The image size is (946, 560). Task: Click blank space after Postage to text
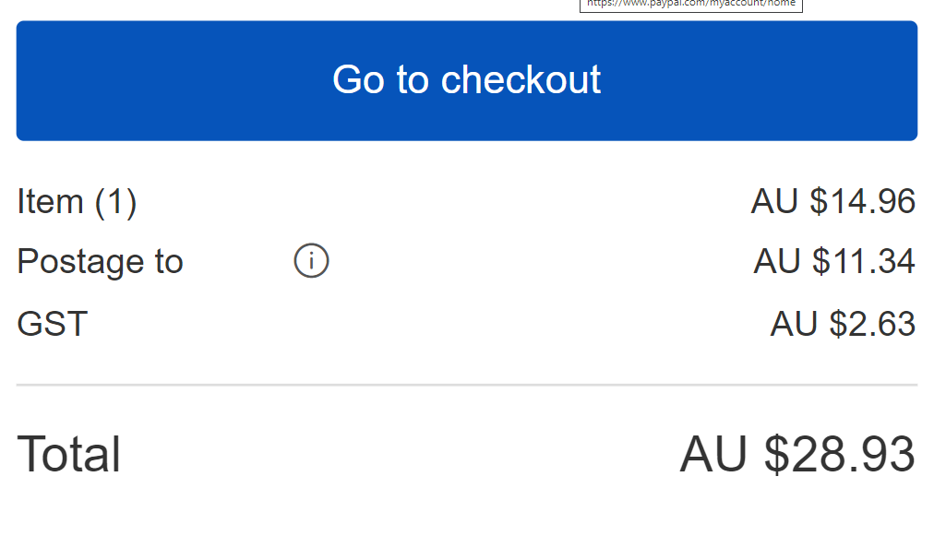[x=238, y=262]
